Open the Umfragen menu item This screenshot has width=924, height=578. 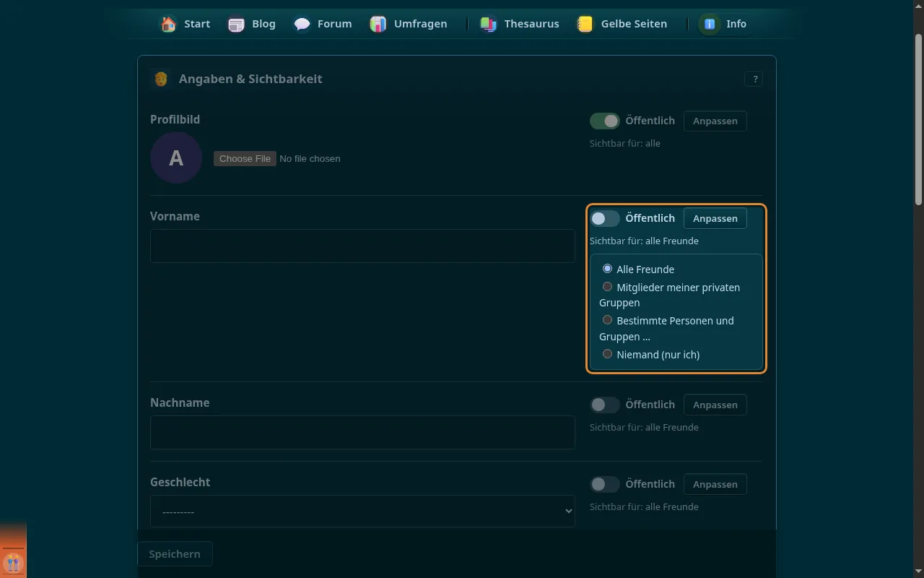tap(409, 24)
